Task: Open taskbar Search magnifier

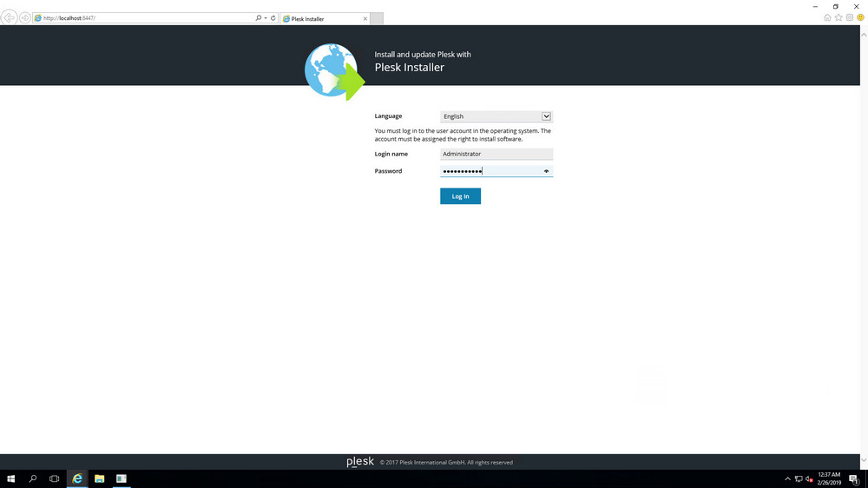Action: click(33, 478)
